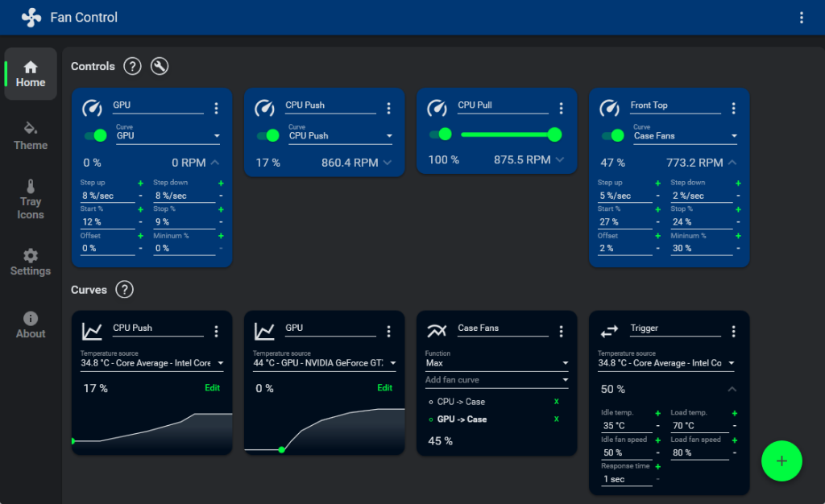Open the Case Fans card three-dot menu
This screenshot has width=825, height=504.
coord(562,329)
